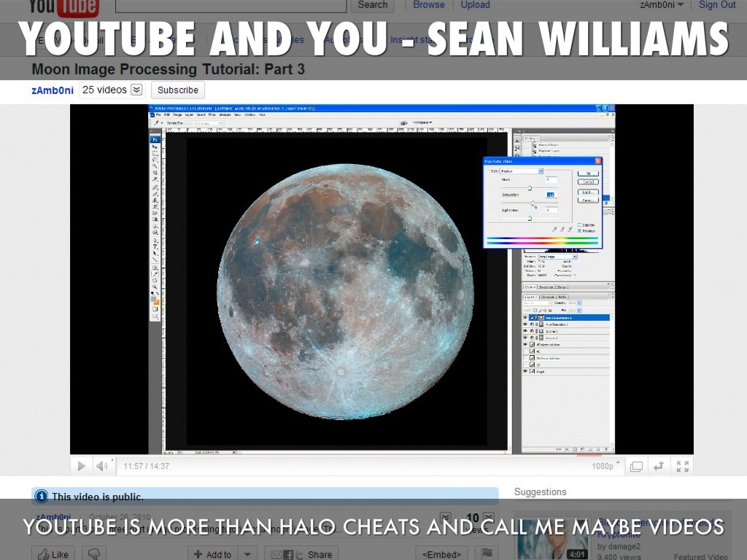Flag this video using the flag icon
The width and height of the screenshot is (747, 560).
[x=487, y=554]
